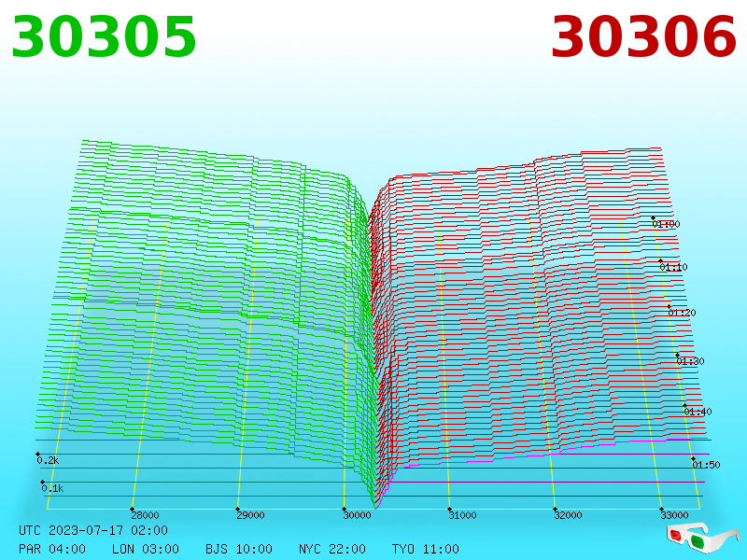
Task: Click the 0.2k depth axis label
Action: point(49,460)
